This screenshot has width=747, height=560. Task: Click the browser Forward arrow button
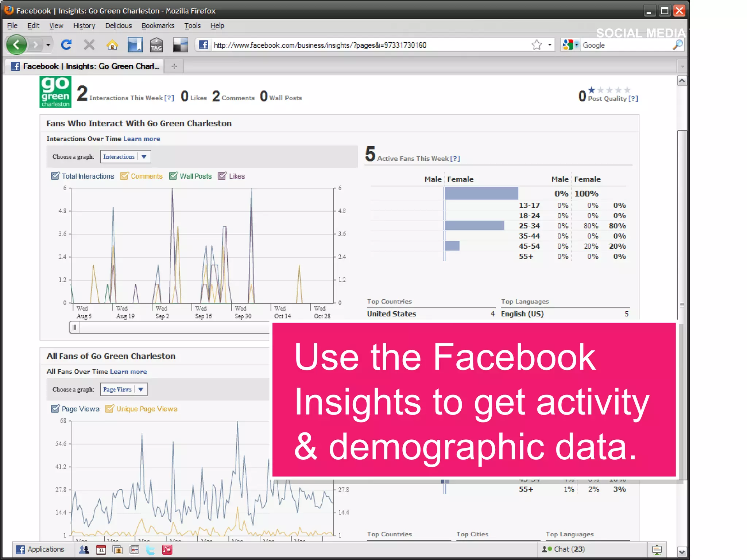35,45
